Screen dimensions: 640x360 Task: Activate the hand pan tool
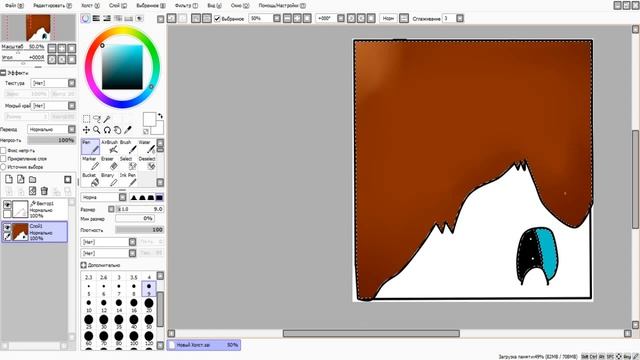(x=117, y=130)
